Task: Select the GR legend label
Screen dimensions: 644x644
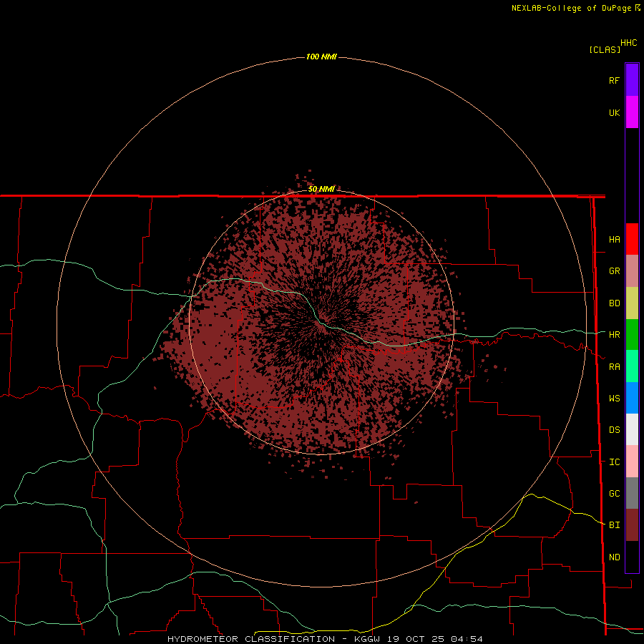Action: (x=614, y=271)
